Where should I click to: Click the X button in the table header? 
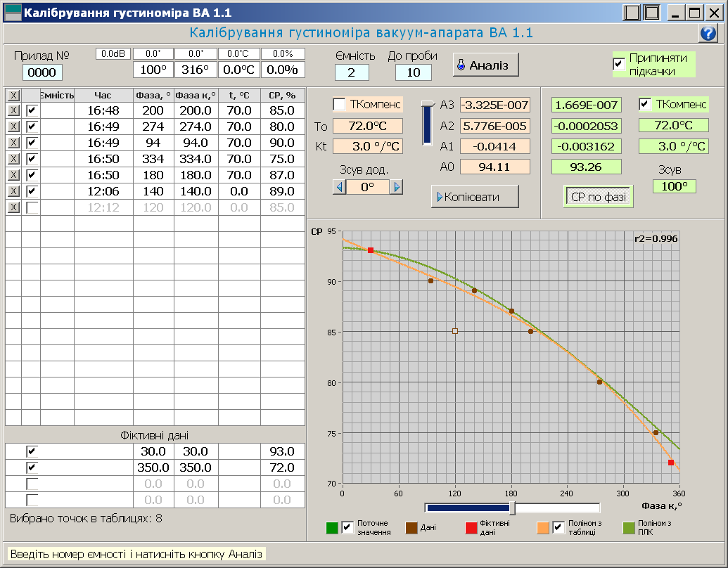click(x=13, y=95)
